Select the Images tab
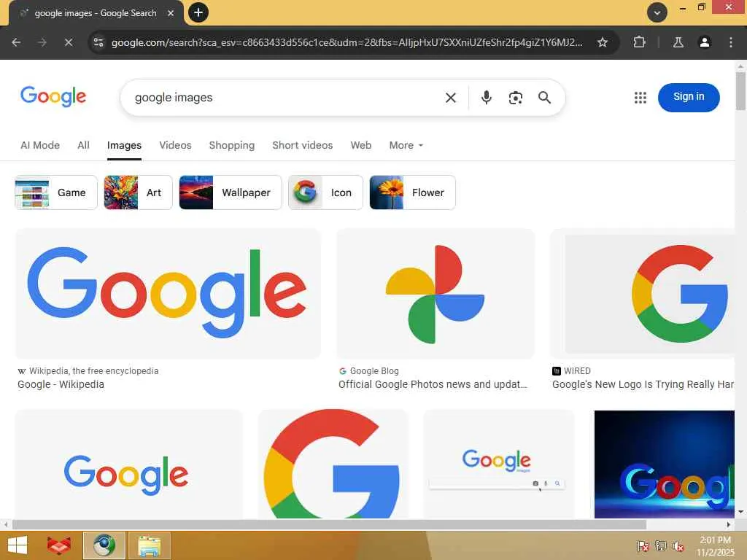 124,145
